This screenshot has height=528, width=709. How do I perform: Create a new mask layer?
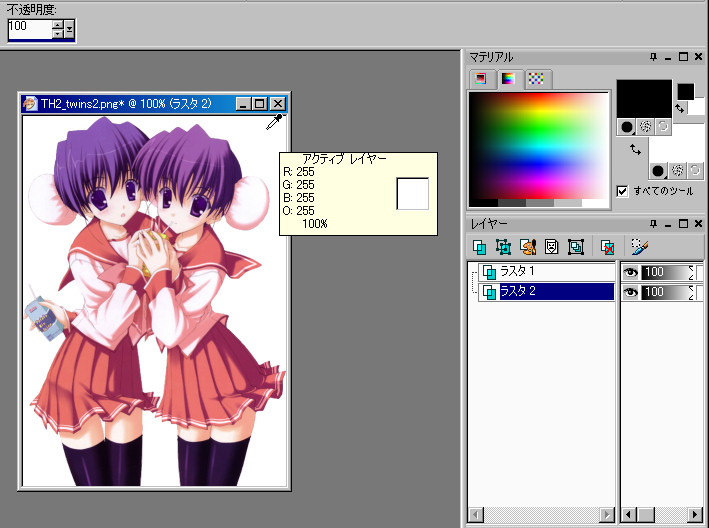point(552,247)
